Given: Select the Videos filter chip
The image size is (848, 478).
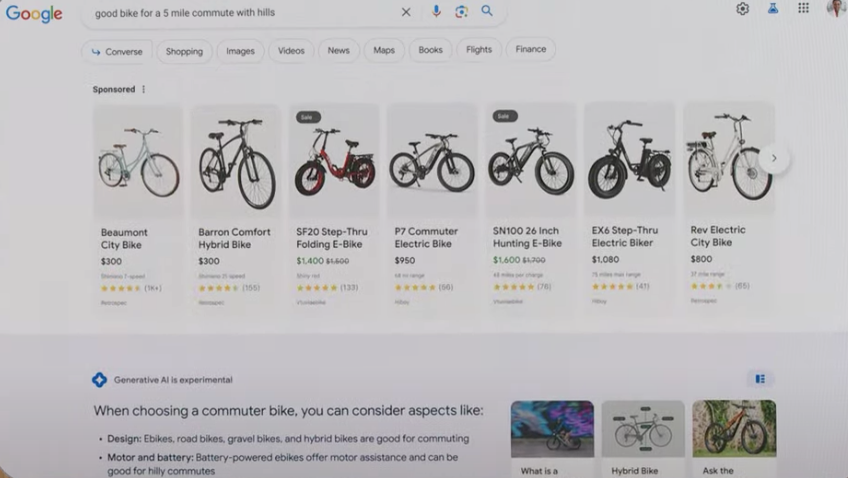Looking at the screenshot, I should (x=291, y=50).
